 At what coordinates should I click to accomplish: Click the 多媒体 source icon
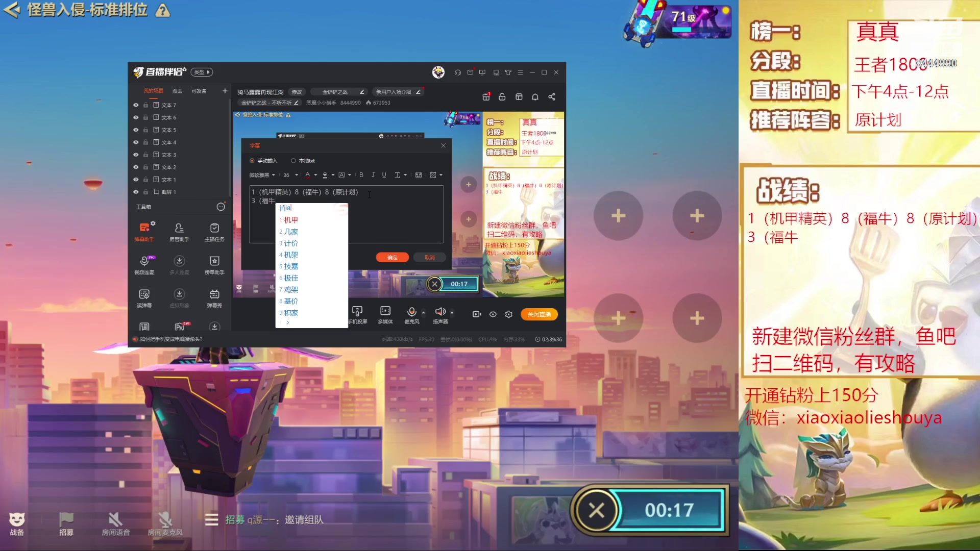385,311
